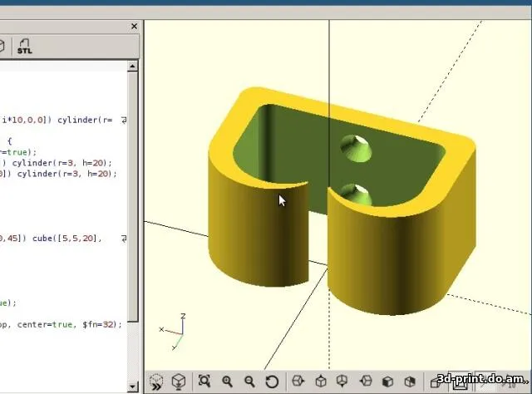This screenshot has height=394, width=532.
Task: Switch to the Top view cube icon
Action: (x=320, y=382)
